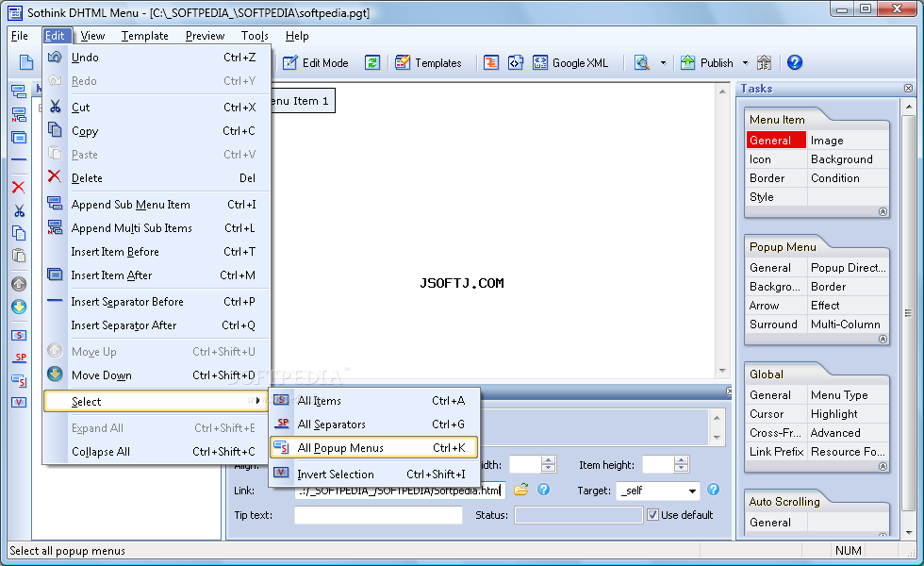This screenshot has width=924, height=566.
Task: Click the Item height spinner control
Action: (x=681, y=464)
